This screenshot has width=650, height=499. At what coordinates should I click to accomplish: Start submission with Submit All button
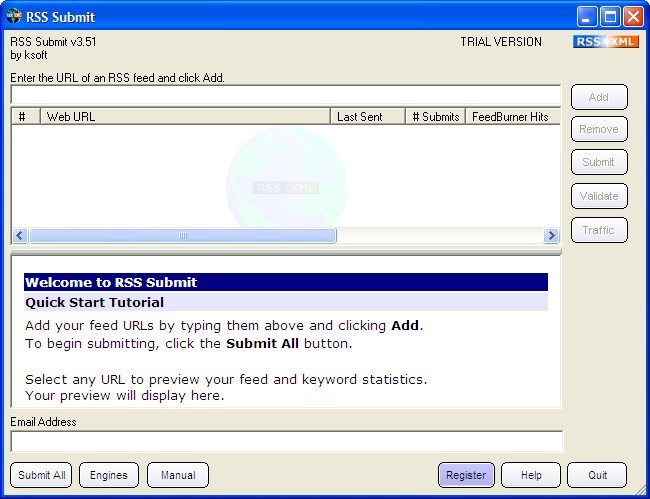point(41,475)
